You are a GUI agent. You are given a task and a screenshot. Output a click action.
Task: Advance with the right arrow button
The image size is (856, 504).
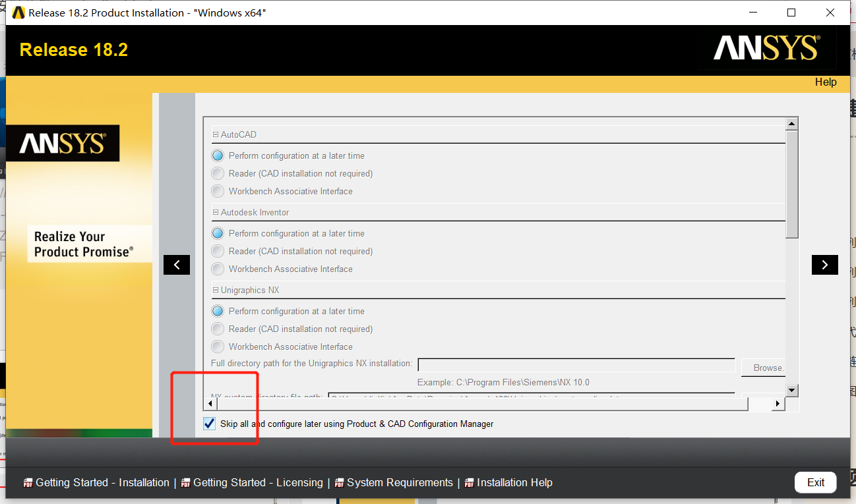pyautogui.click(x=825, y=265)
